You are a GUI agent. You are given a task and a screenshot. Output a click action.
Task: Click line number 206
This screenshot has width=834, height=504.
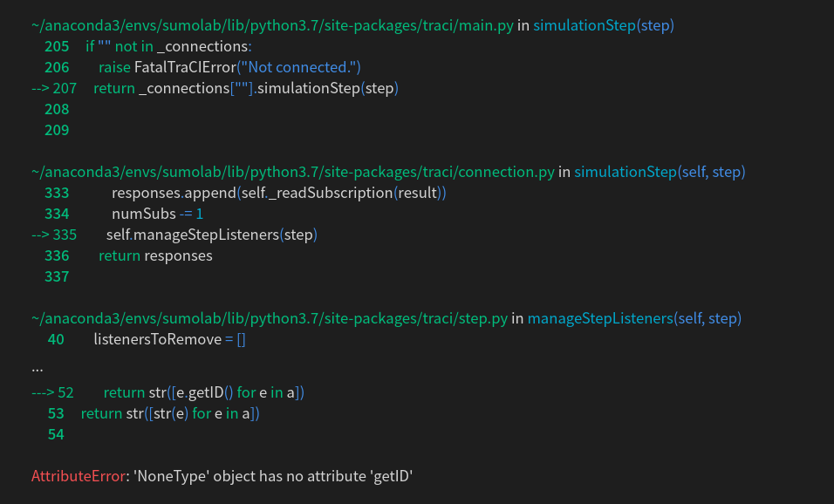tap(57, 67)
